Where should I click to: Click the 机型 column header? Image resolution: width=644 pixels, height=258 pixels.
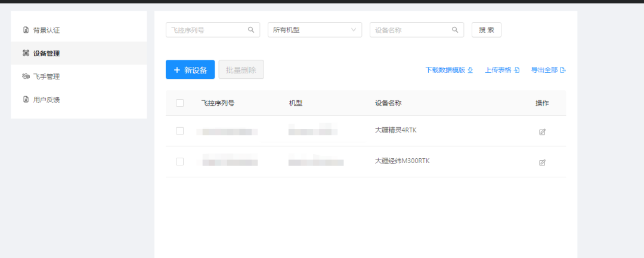point(296,103)
